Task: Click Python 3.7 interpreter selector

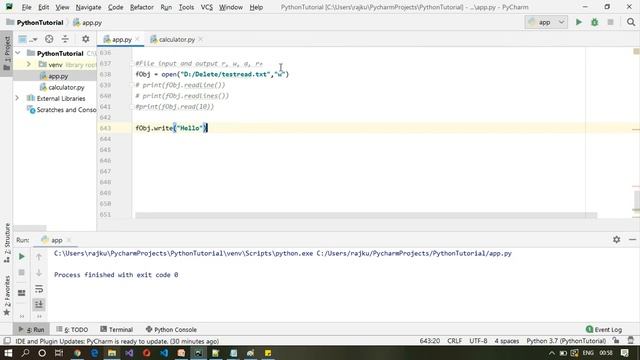Action: pyautogui.click(x=566, y=341)
